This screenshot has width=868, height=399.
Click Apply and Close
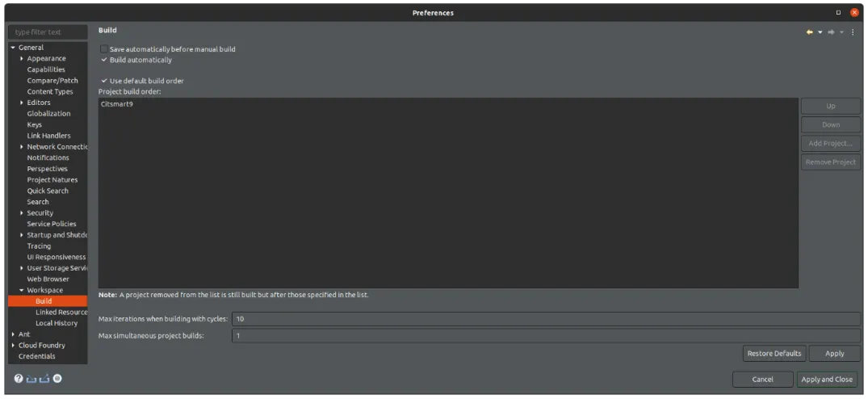click(827, 379)
